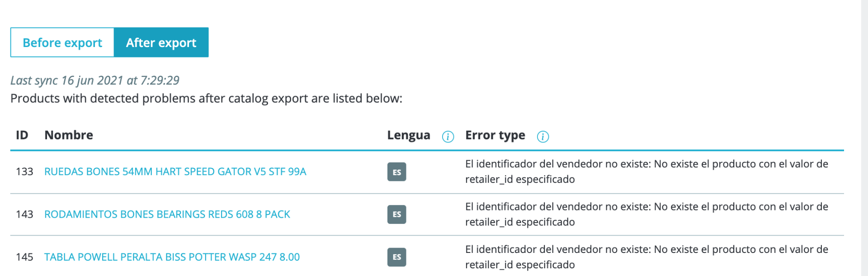Screen dimensions: 868x276
Task: Click error message for RODAMIENTOS row
Action: click(x=646, y=214)
